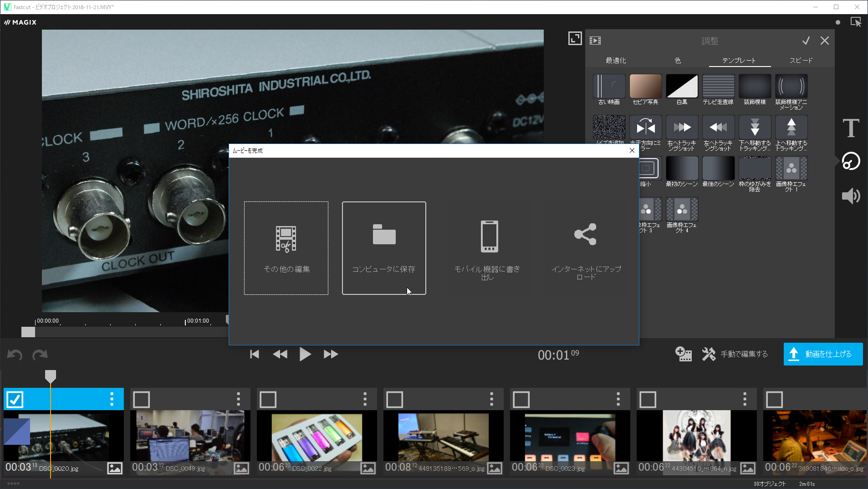Close the ムービーを完成 dialog
The width and height of the screenshot is (868, 489).
[632, 150]
